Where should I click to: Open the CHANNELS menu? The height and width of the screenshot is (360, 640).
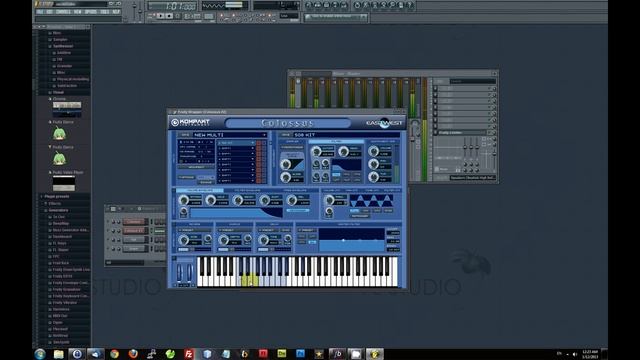coord(63,12)
